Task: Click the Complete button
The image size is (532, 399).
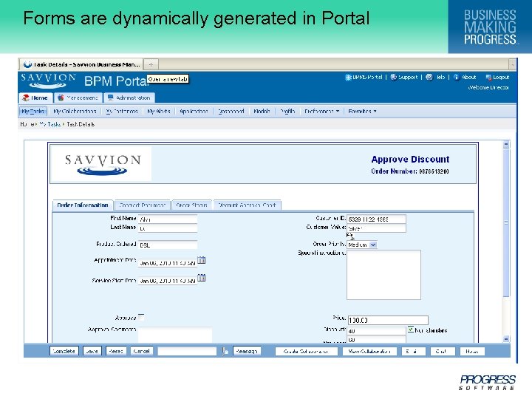Action: [64, 351]
